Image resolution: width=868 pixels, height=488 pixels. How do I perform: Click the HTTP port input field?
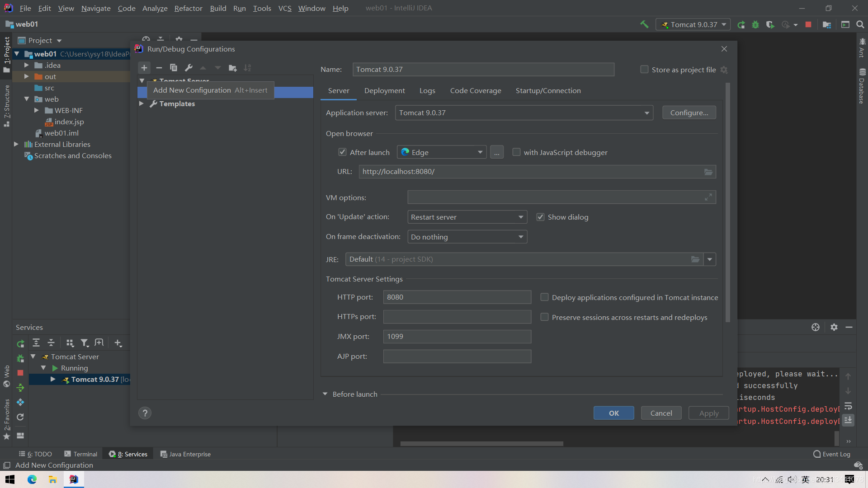click(x=457, y=297)
